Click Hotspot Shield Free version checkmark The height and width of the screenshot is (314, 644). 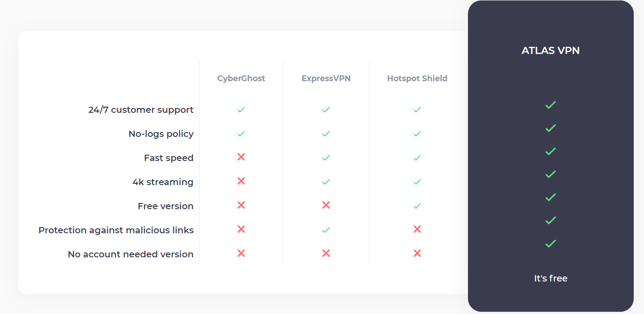[417, 206]
